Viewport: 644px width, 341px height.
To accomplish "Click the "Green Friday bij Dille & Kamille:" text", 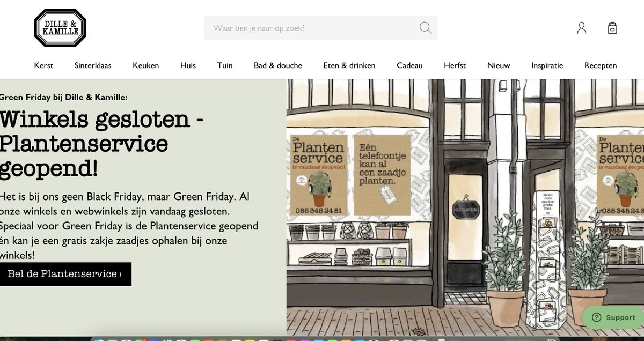I will pyautogui.click(x=64, y=97).
